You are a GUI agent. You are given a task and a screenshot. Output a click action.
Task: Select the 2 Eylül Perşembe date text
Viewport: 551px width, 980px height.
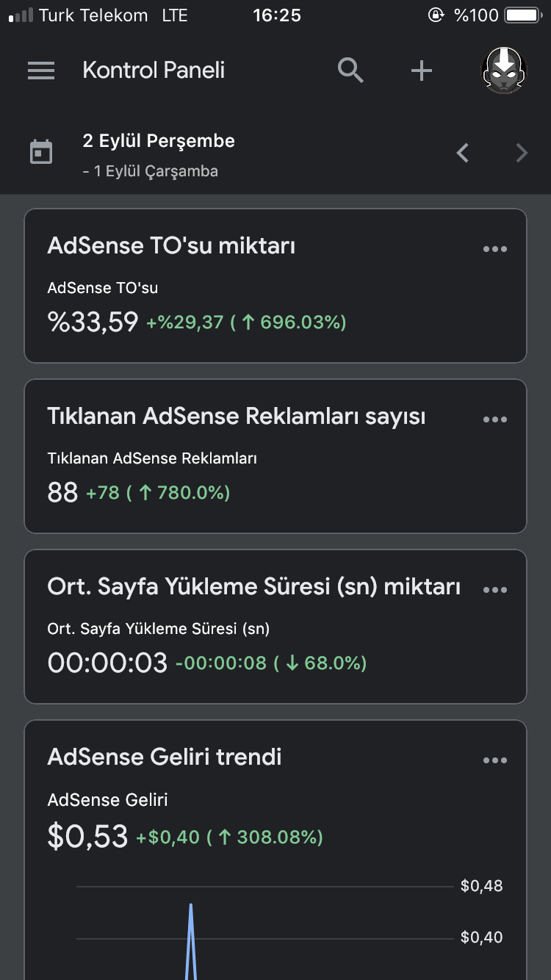pos(159,141)
